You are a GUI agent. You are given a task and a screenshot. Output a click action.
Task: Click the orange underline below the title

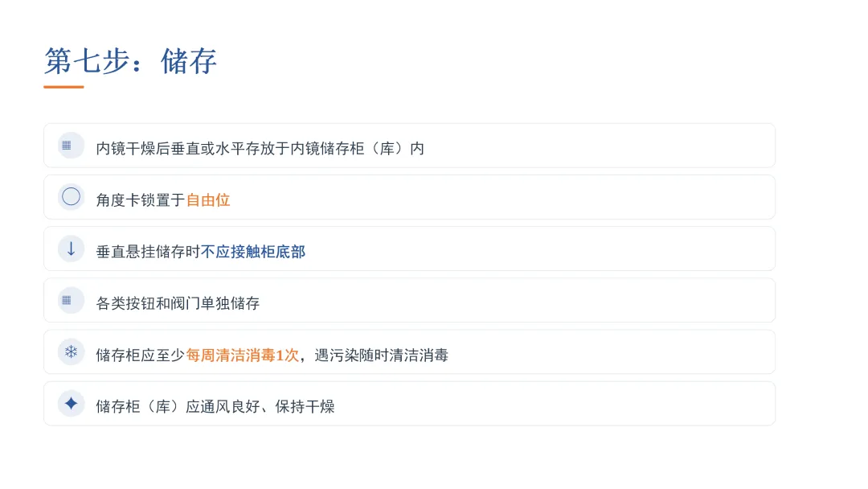tap(63, 87)
